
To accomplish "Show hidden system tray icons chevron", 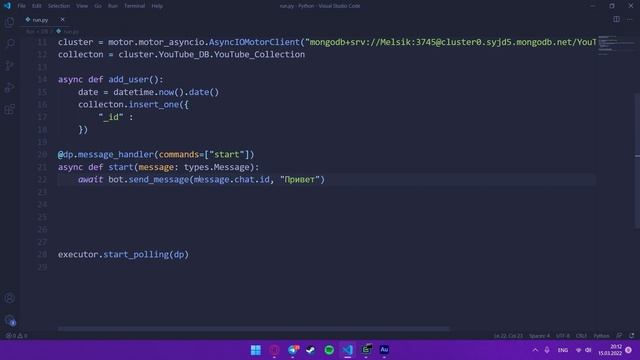I will pyautogui.click(x=535, y=350).
